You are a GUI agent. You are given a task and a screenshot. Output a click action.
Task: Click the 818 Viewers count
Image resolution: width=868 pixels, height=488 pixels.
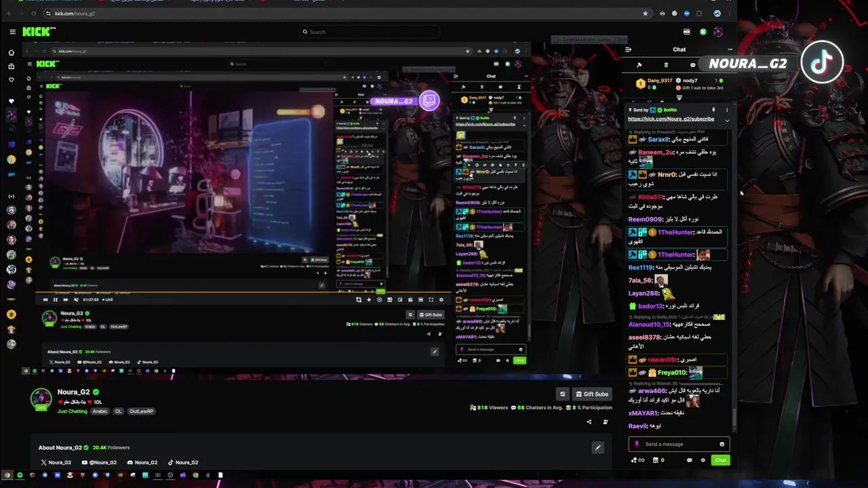click(x=488, y=407)
